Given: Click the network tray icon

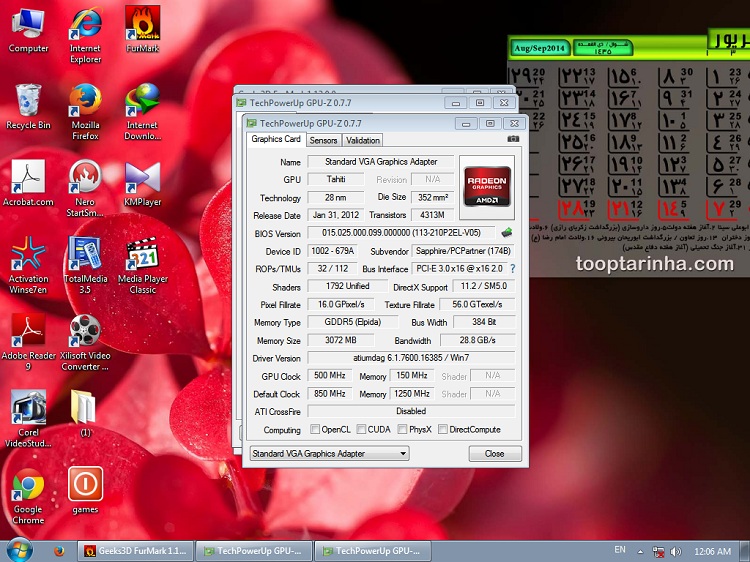Looking at the screenshot, I should click(x=659, y=552).
